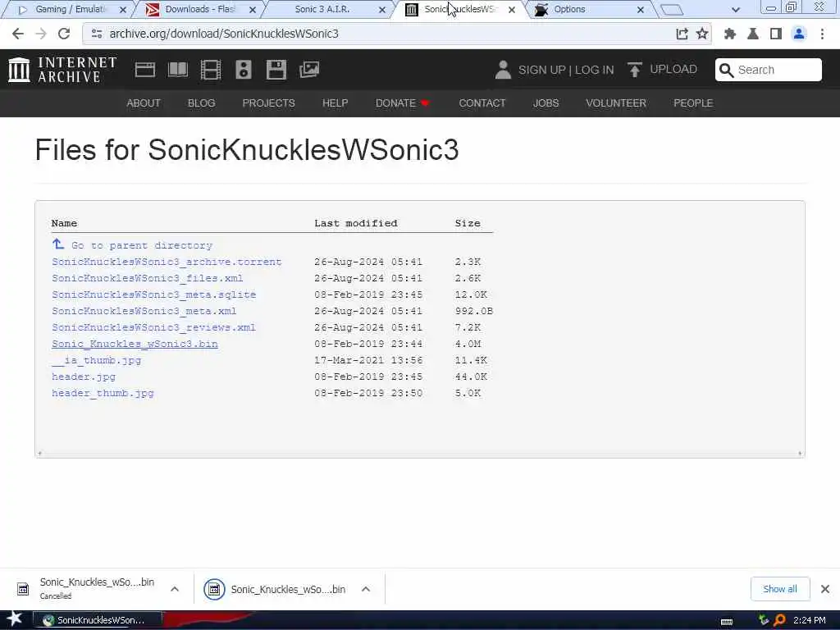
Task: Open the tab search chevron dropdown
Action: click(736, 10)
